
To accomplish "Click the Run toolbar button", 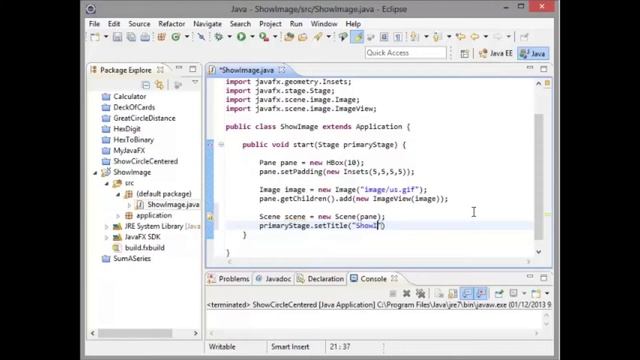I will click(241, 37).
